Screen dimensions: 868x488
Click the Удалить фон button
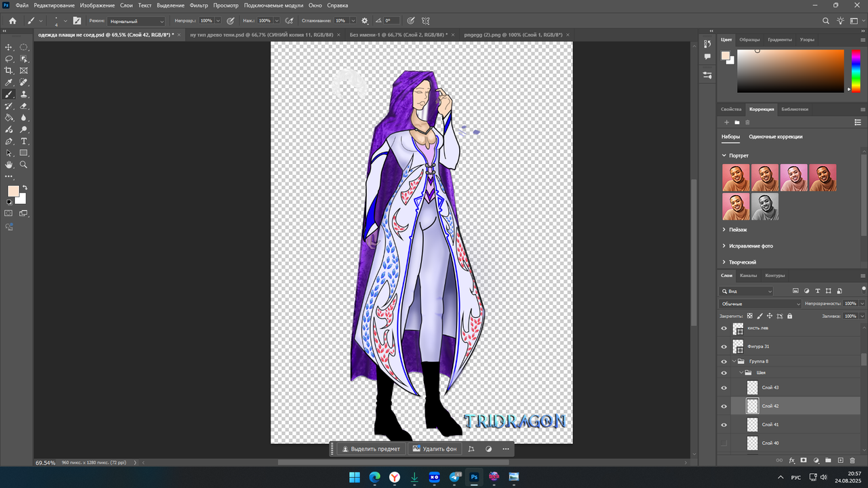pyautogui.click(x=435, y=449)
